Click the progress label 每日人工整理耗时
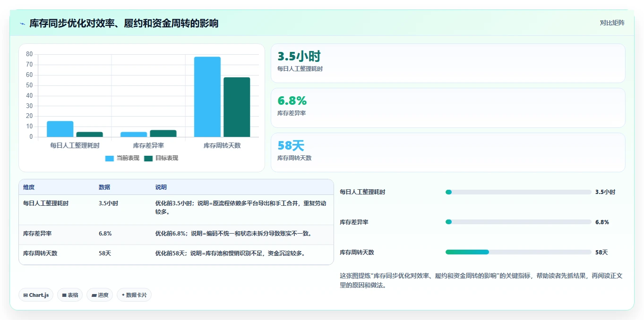644x320 pixels. coord(362,192)
